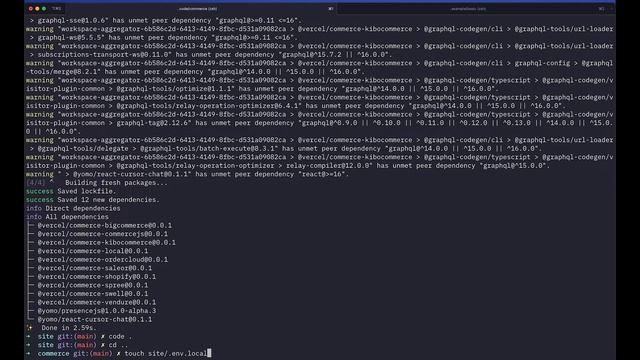
Task: Click the 'touch site/.env.local' command text
Action: tap(166, 353)
